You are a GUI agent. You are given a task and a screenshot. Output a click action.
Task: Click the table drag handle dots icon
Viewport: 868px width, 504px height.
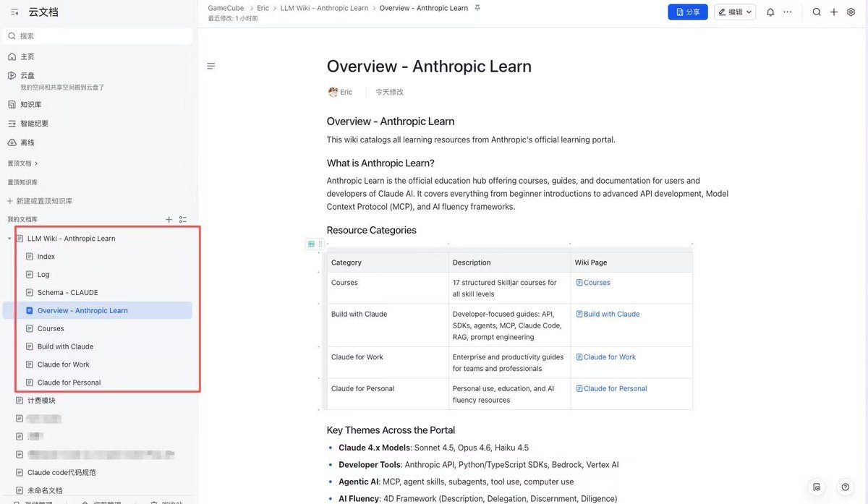click(x=320, y=244)
